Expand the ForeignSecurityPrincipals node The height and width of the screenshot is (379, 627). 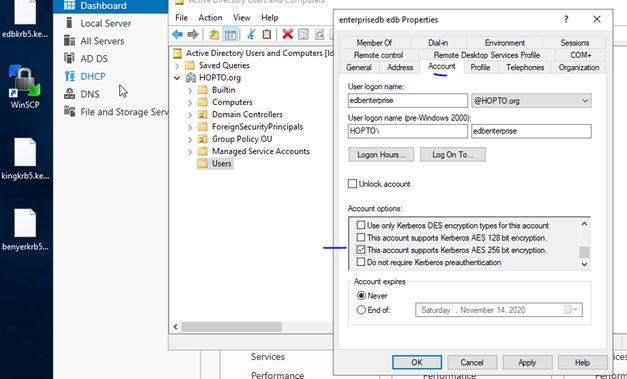tap(190, 128)
